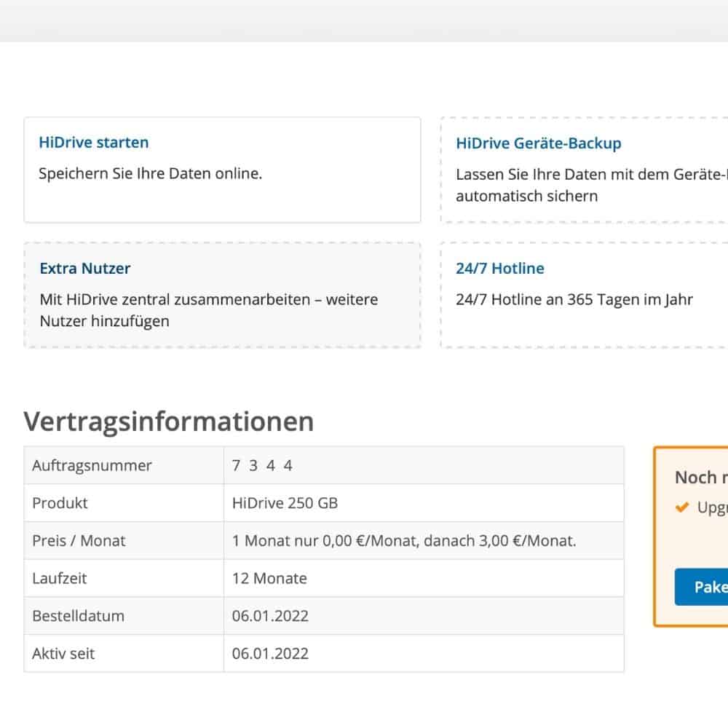
Task: Open the HiDrive starten link
Action: (94, 142)
